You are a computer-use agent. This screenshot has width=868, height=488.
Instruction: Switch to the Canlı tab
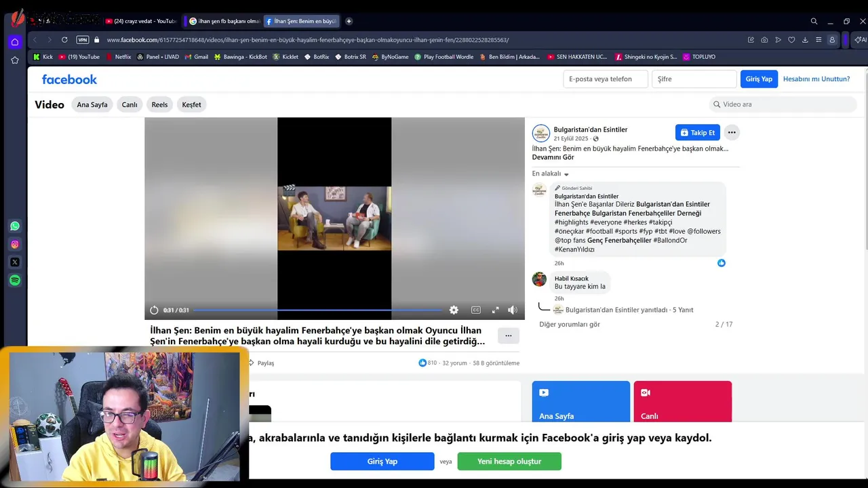pos(130,104)
